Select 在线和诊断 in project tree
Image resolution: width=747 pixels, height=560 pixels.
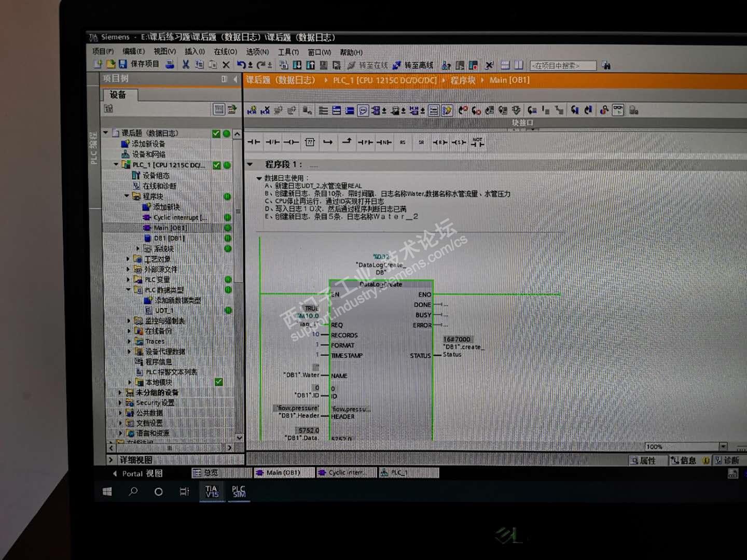pyautogui.click(x=159, y=186)
